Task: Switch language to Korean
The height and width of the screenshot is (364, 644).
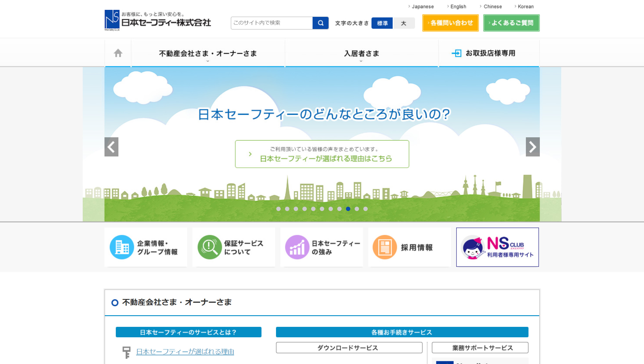Action: point(525,6)
